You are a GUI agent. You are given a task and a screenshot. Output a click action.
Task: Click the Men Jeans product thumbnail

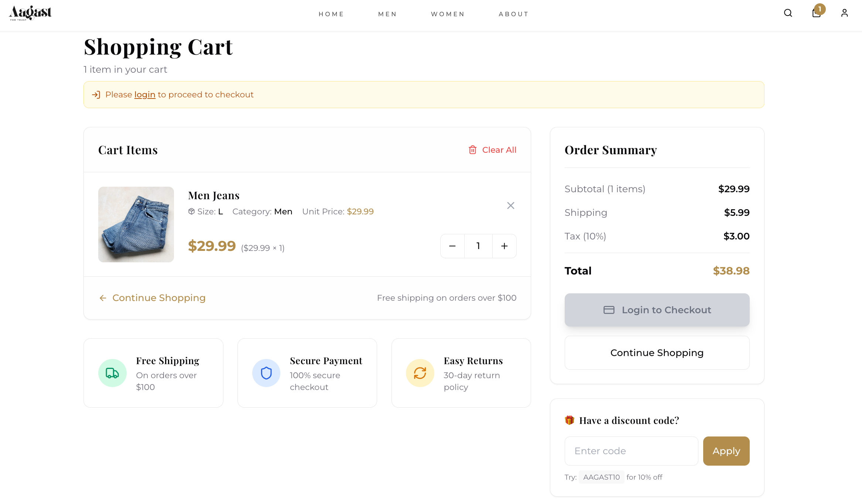pyautogui.click(x=136, y=224)
